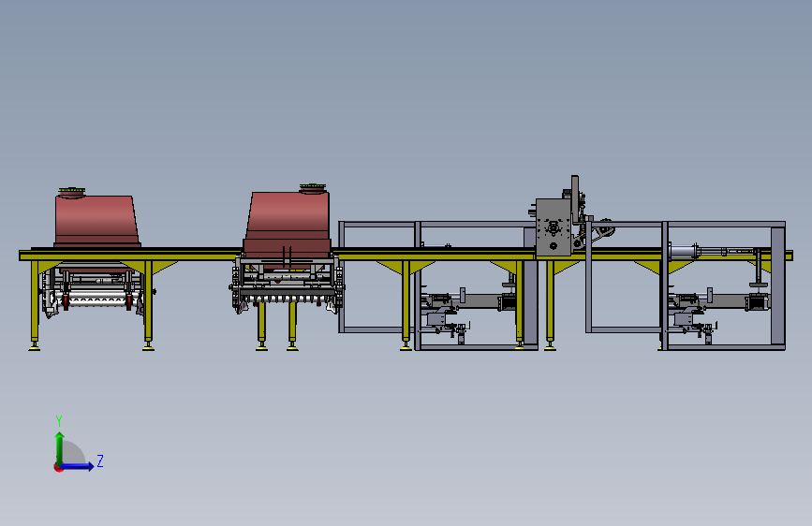Click the blue Z axis arrow of the triad

[x=78, y=466]
